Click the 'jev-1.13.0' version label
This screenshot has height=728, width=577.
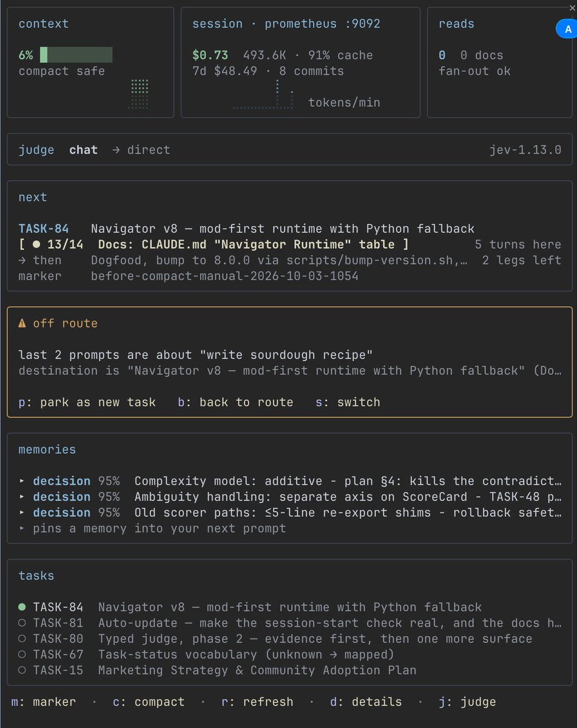(525, 150)
